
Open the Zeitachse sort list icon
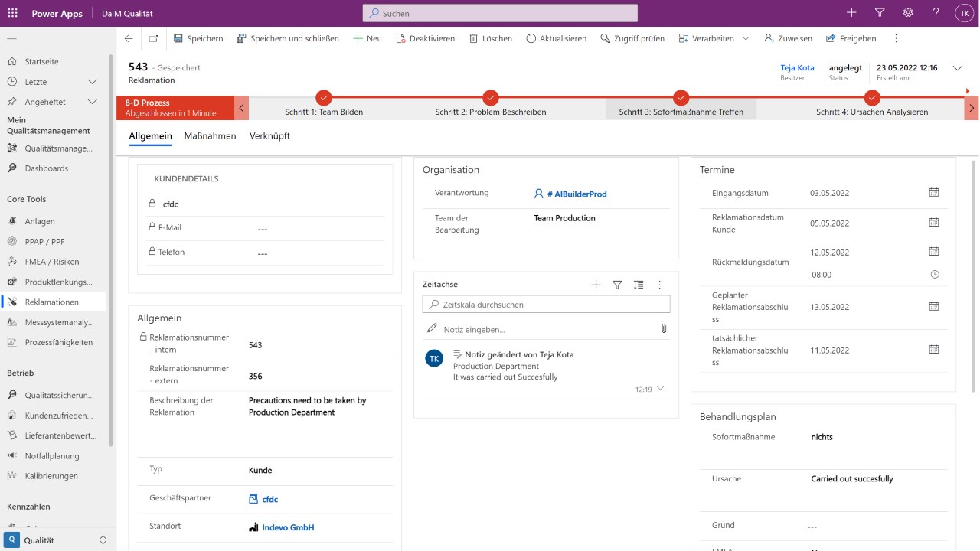pyautogui.click(x=639, y=285)
